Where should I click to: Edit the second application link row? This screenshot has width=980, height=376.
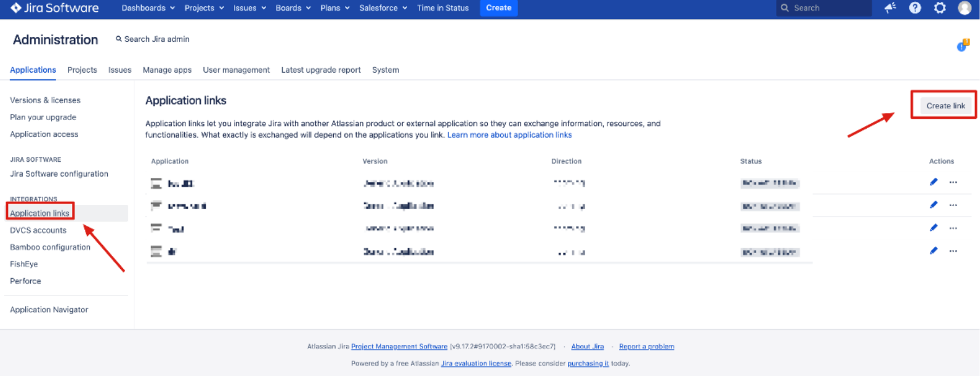(x=933, y=205)
